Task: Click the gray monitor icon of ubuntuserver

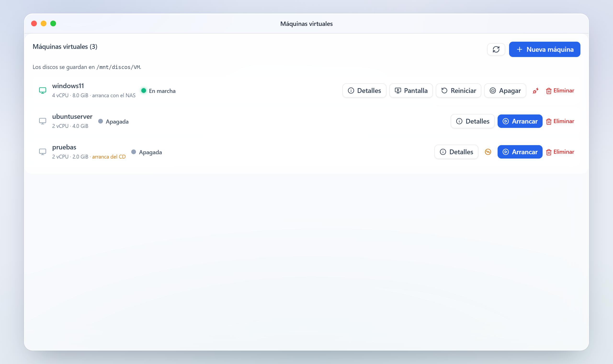Action: coord(43,121)
